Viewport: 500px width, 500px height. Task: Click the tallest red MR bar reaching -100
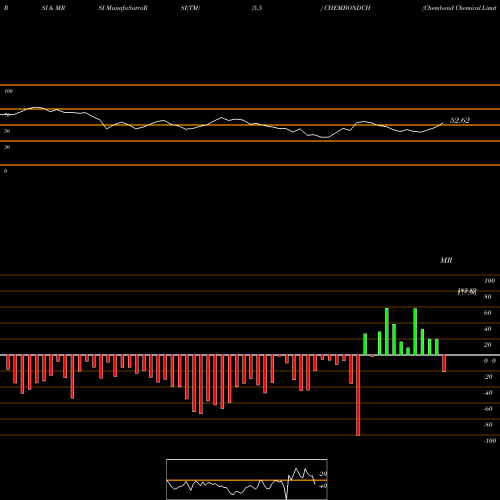[358, 395]
